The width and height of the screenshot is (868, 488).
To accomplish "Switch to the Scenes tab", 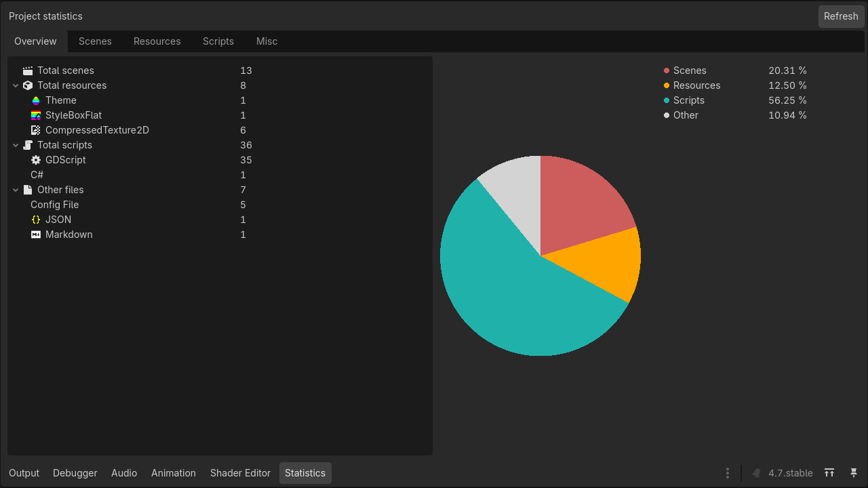I will 95,41.
